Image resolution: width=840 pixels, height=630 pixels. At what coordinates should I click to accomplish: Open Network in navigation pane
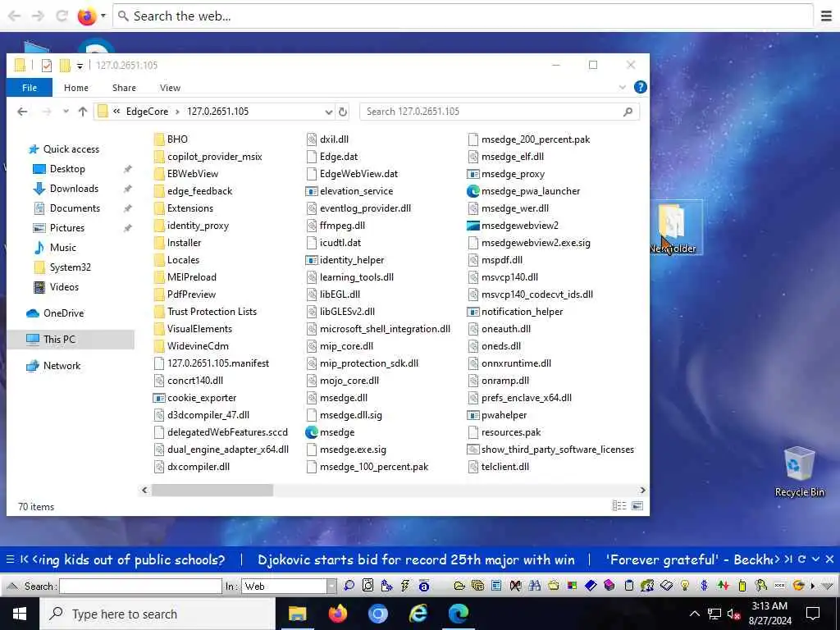pyautogui.click(x=53, y=365)
